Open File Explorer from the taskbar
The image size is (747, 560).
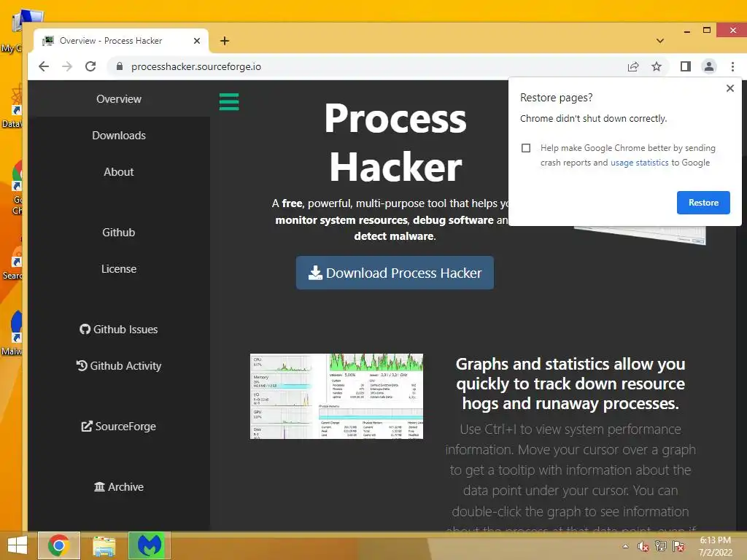(104, 545)
